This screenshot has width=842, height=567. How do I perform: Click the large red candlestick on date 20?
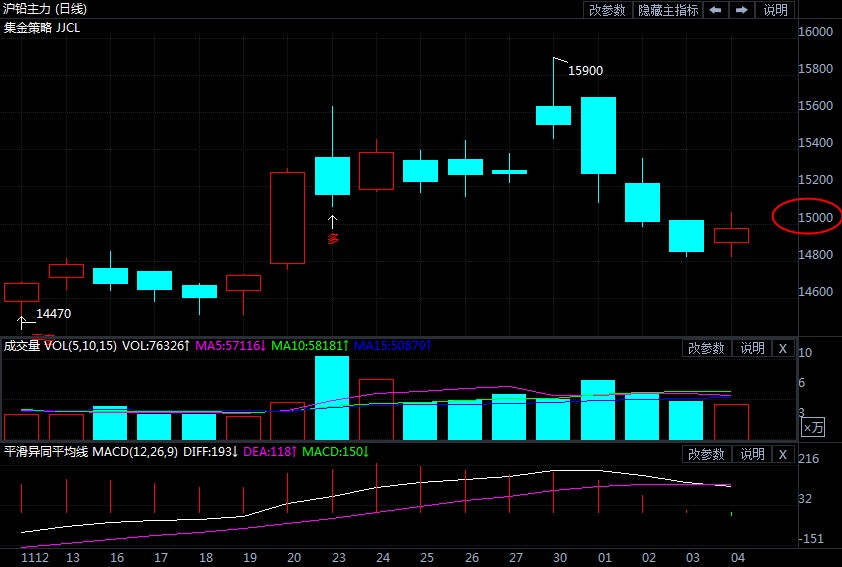click(x=287, y=217)
